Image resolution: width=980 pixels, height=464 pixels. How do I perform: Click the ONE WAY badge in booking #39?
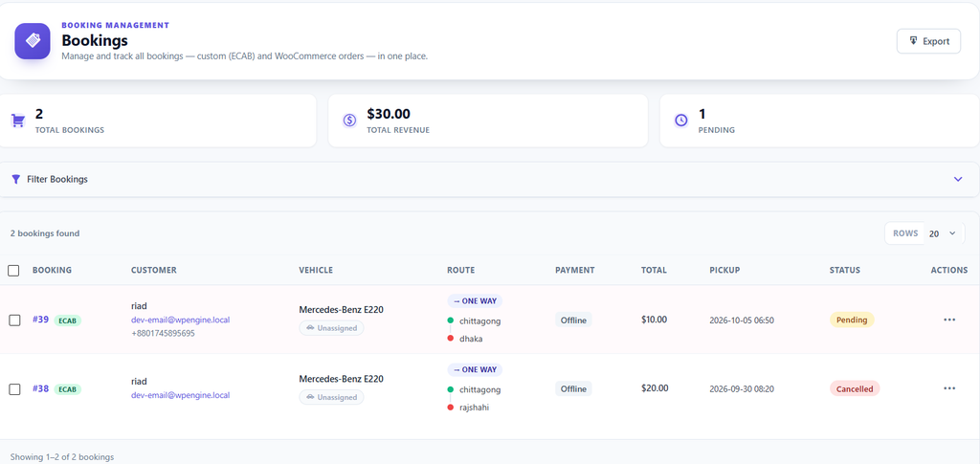pos(475,301)
